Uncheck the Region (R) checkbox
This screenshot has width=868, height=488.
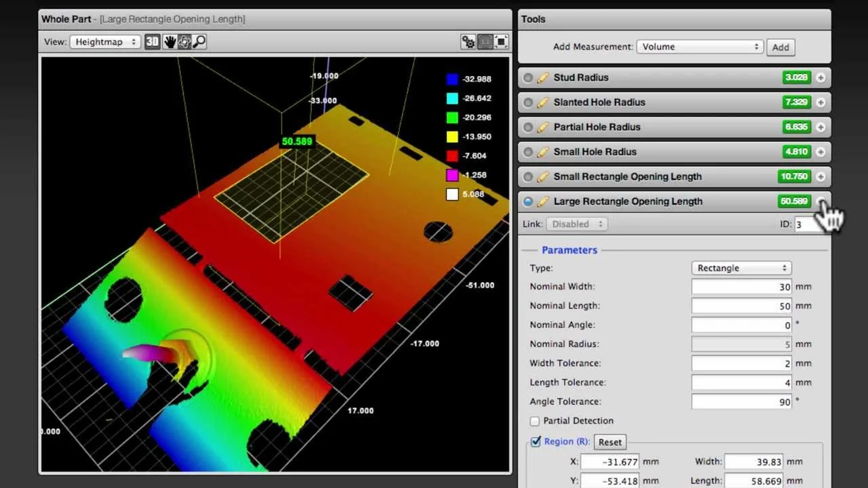click(536, 441)
